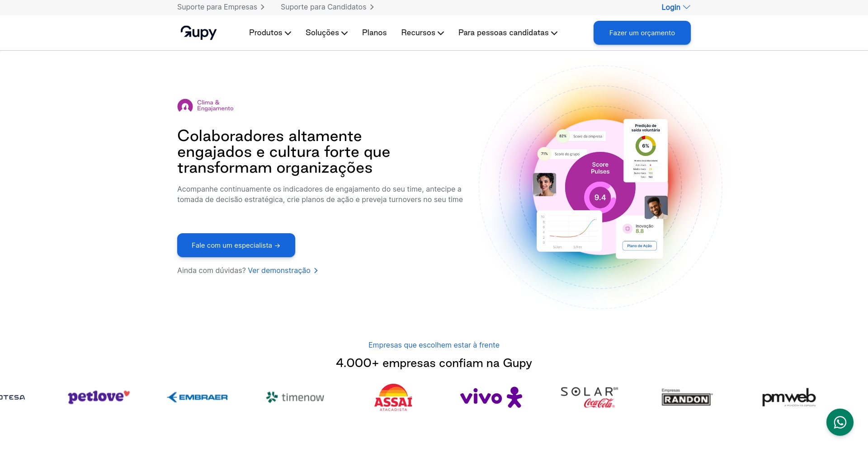The height and width of the screenshot is (452, 868).
Task: Open Suporte para Empresas link
Action: pos(221,7)
